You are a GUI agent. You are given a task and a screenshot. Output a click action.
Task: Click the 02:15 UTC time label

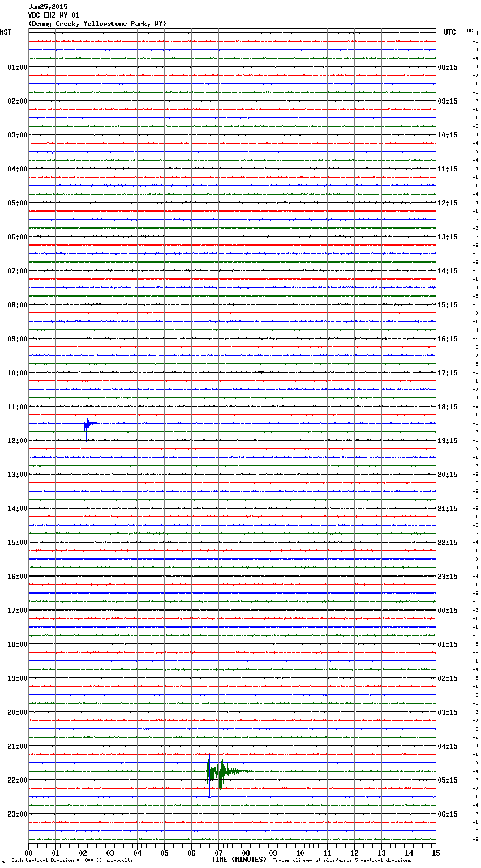tap(448, 678)
